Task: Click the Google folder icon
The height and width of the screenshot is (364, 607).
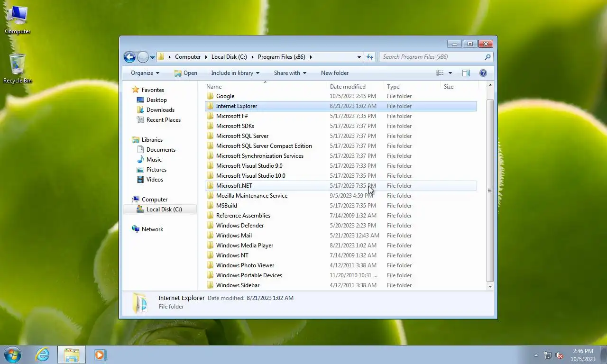Action: pos(211,96)
